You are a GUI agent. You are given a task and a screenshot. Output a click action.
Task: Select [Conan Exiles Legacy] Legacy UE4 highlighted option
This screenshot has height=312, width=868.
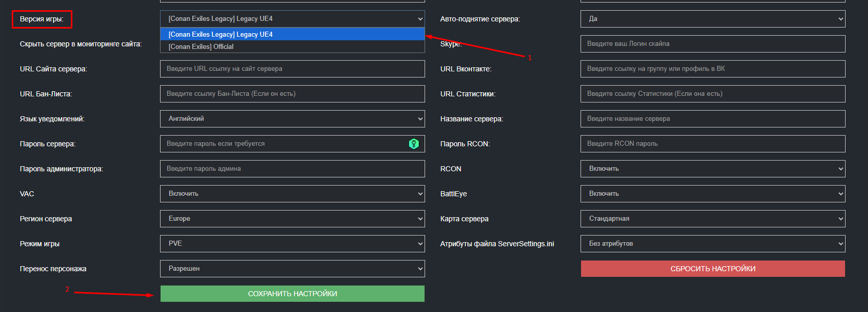(x=293, y=34)
